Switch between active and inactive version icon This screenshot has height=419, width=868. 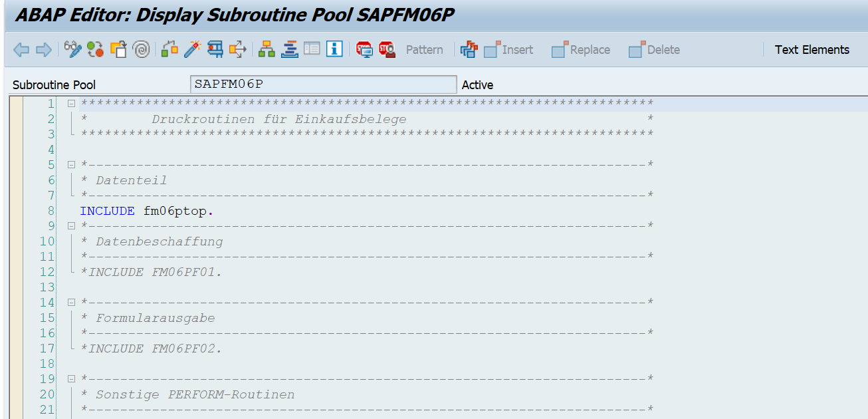95,49
